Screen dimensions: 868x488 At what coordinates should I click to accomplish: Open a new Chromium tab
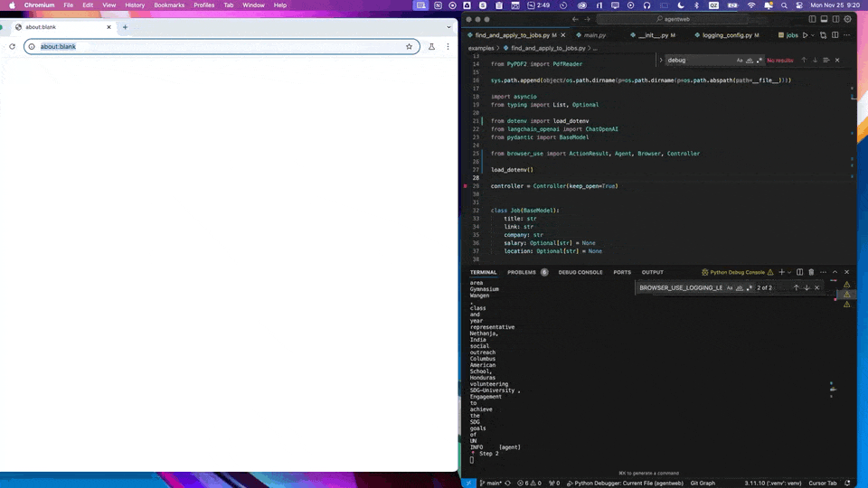(x=125, y=26)
